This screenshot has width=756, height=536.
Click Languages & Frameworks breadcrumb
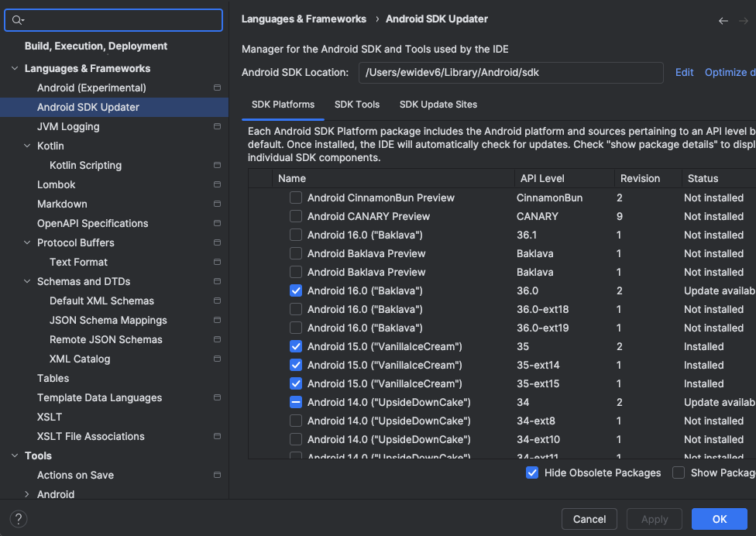(304, 19)
